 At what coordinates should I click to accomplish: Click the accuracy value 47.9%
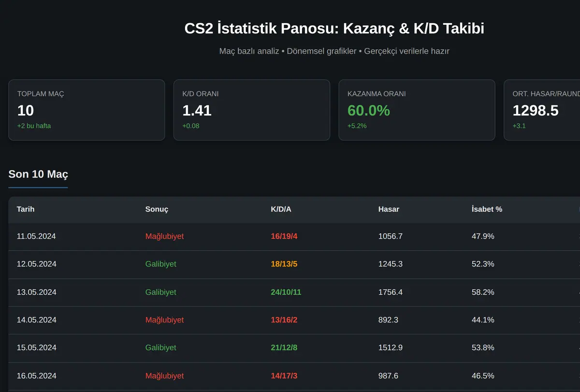point(483,236)
